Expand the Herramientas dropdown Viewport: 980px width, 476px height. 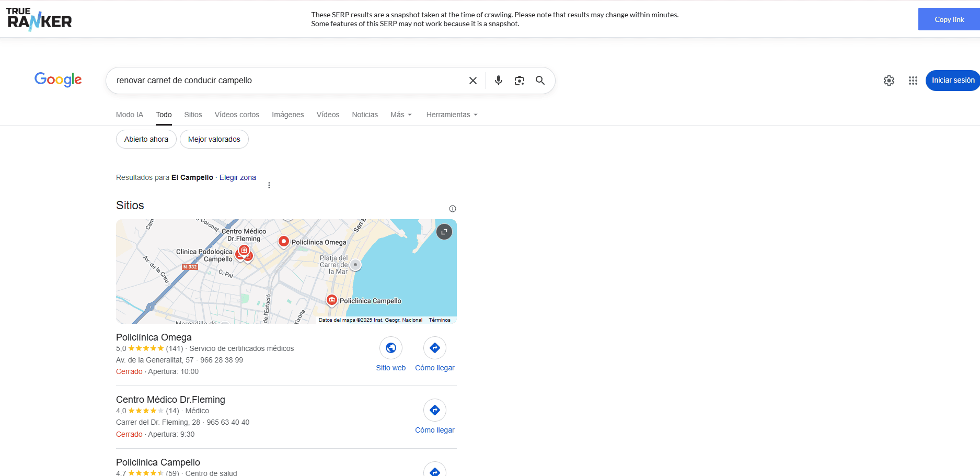pyautogui.click(x=452, y=115)
